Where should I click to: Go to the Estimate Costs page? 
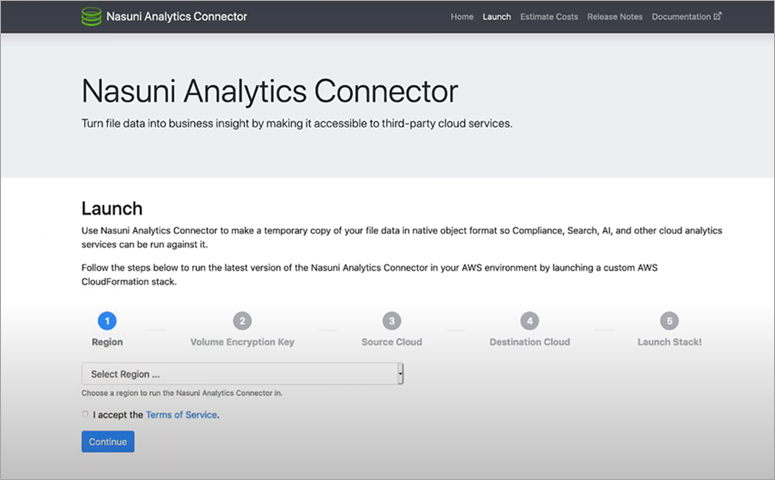click(549, 17)
